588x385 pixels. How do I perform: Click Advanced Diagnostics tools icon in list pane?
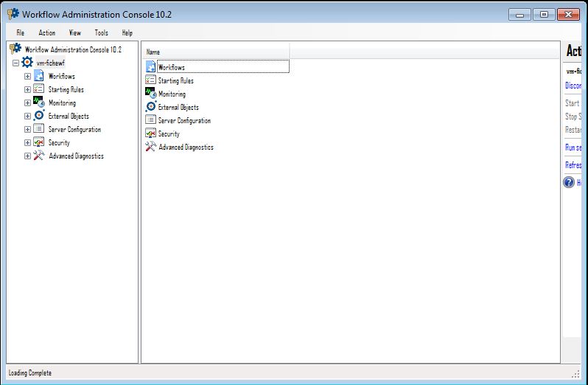pyautogui.click(x=150, y=147)
